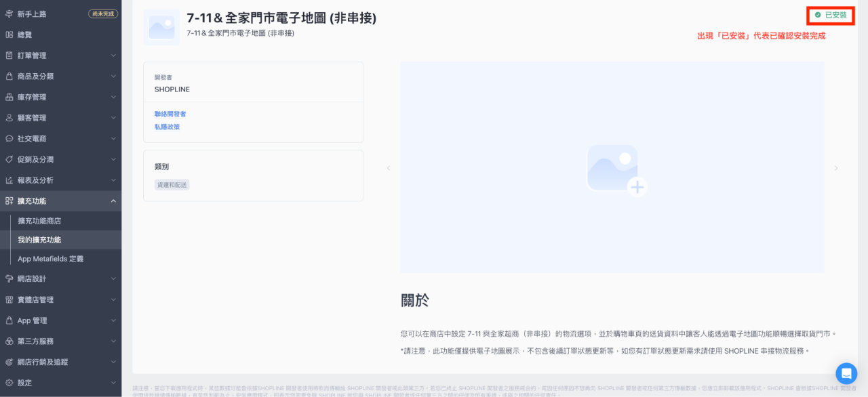Collapse the 擴充功能 menu chevron
The image size is (868, 397).
[x=113, y=201]
